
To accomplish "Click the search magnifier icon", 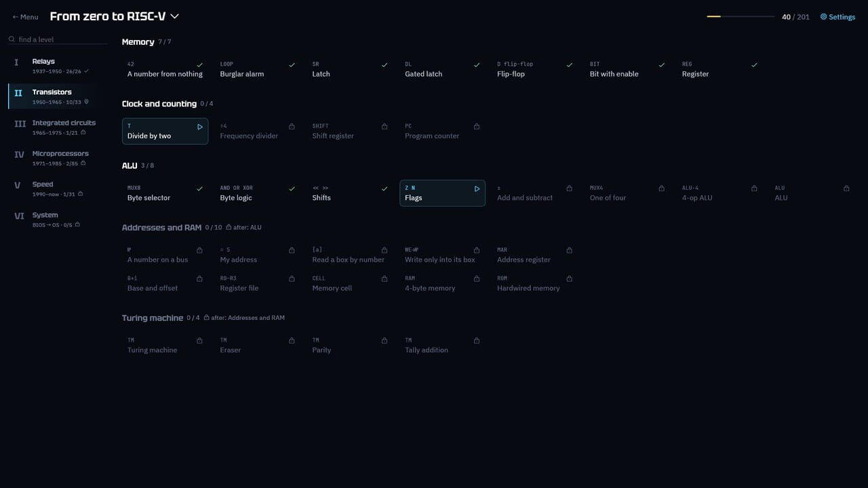I will (x=12, y=39).
